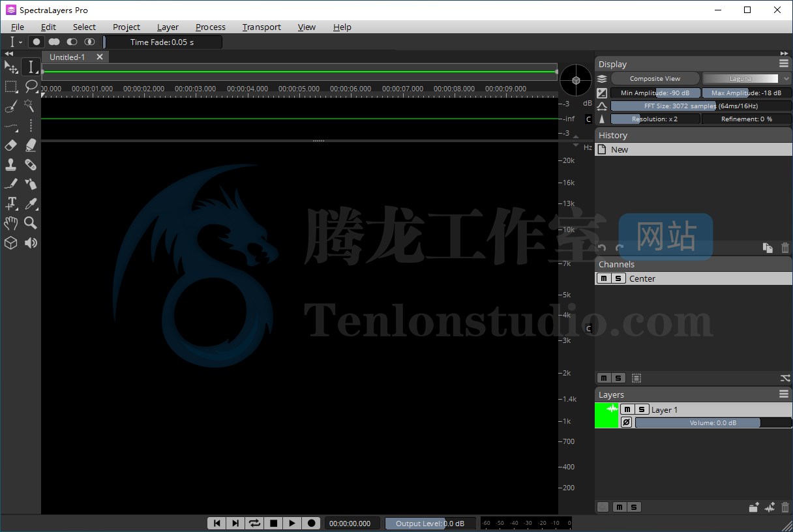The width and height of the screenshot is (793, 532).
Task: Select the Lasso Selection tool
Action: click(x=31, y=87)
